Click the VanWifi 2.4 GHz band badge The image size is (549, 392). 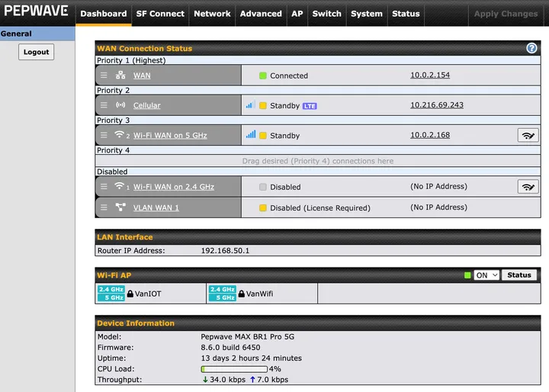tap(223, 289)
